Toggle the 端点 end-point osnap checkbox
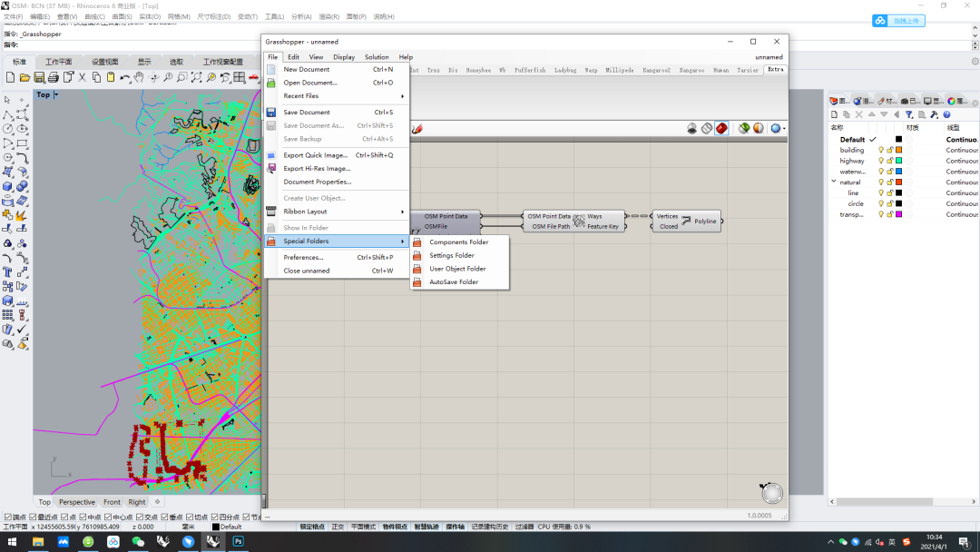The width and height of the screenshot is (980, 552). click(x=7, y=517)
